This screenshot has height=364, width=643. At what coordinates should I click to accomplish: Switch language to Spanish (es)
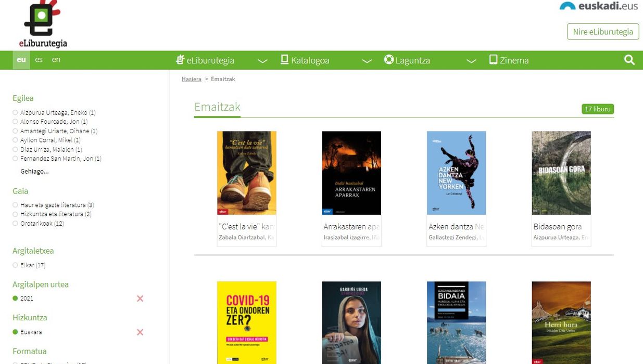pos(39,60)
